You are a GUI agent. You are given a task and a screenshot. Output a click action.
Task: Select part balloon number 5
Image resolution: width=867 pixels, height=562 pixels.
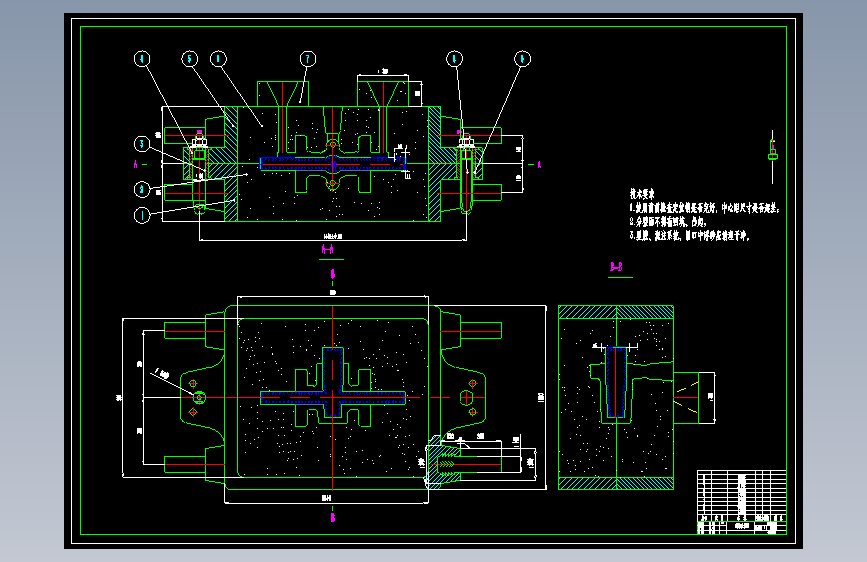tap(190, 59)
